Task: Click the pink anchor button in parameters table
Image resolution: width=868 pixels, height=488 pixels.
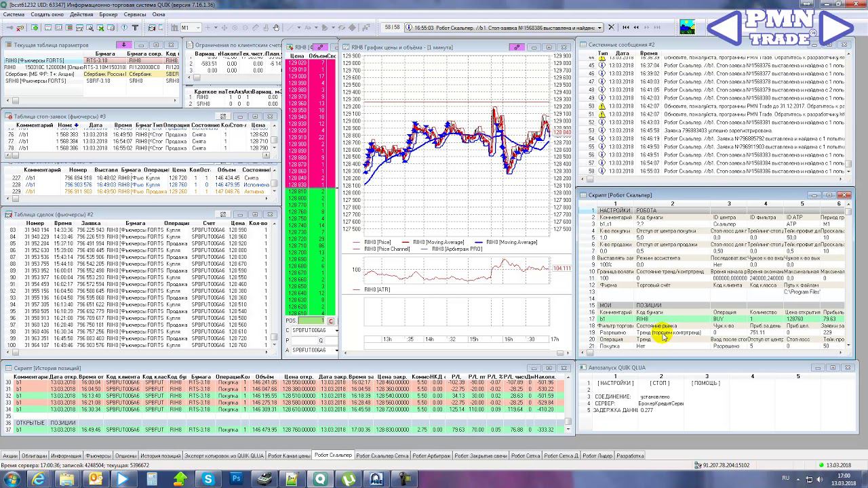Action: point(124,45)
